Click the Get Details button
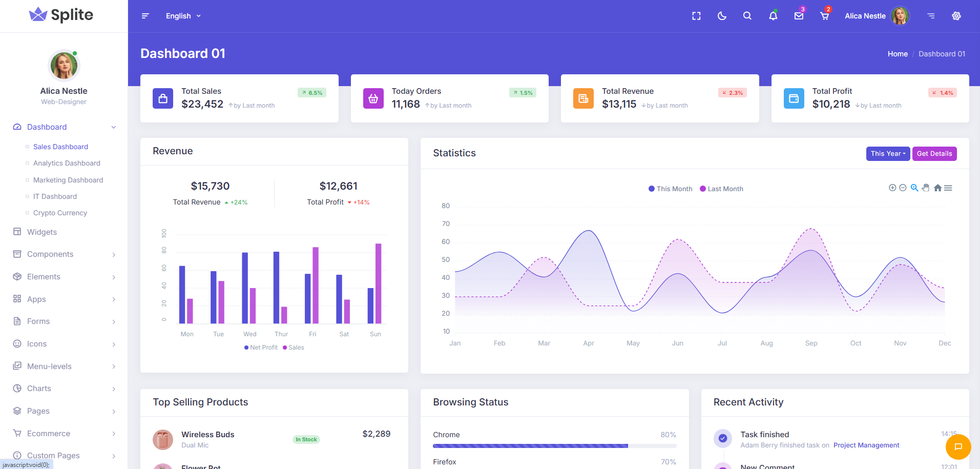Screen dimensions: 980x469 934,153
